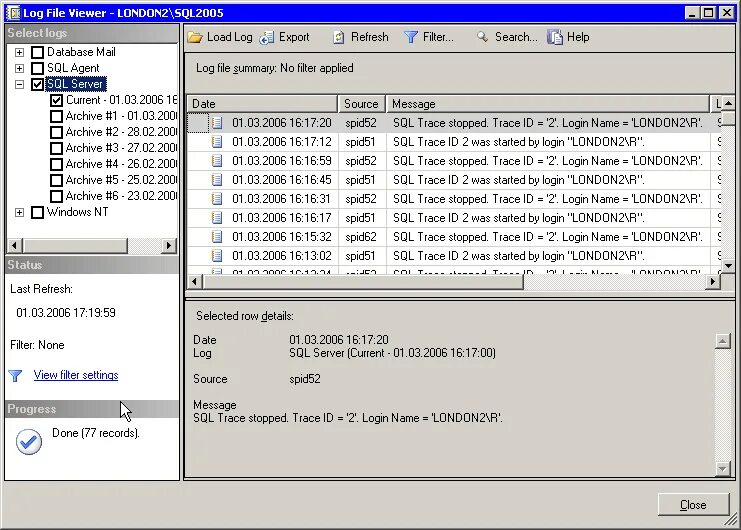The image size is (741, 530).
Task: Collapse the SQL Server tree node
Action: pyautogui.click(x=19, y=85)
